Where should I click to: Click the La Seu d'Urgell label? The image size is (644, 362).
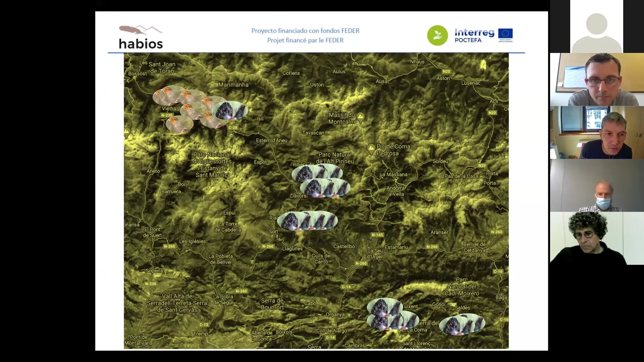[375, 253]
